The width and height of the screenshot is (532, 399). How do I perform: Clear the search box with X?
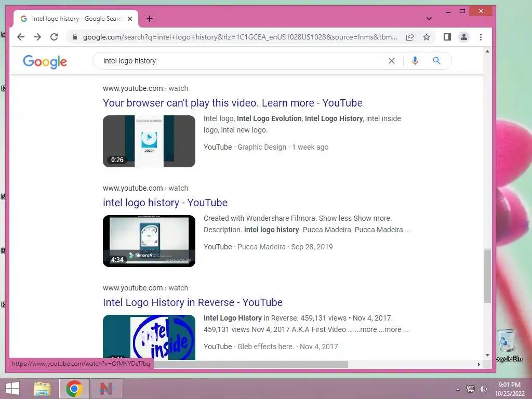pos(392,61)
